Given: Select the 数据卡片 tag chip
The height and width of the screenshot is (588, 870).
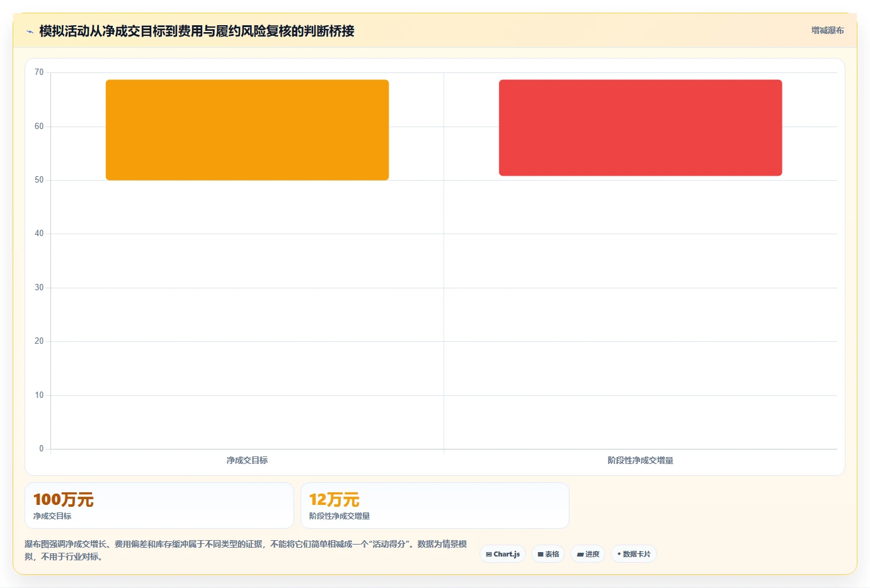Looking at the screenshot, I should coord(634,554).
